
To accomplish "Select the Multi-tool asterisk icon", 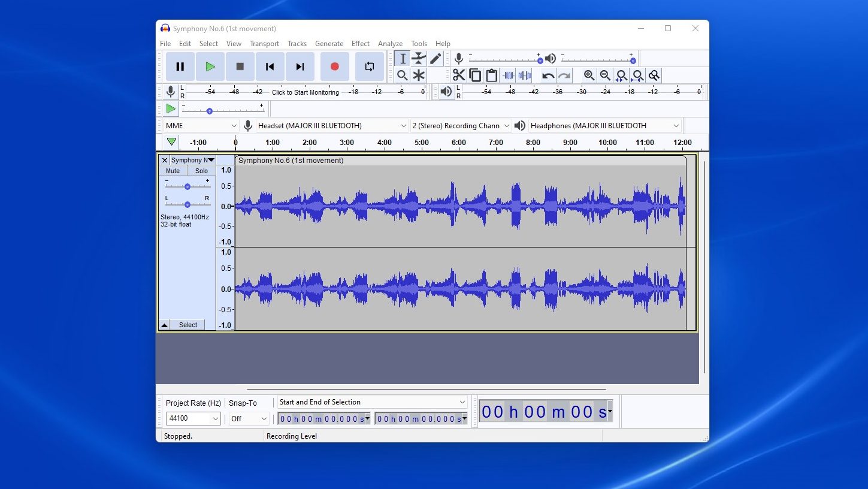I will point(419,75).
